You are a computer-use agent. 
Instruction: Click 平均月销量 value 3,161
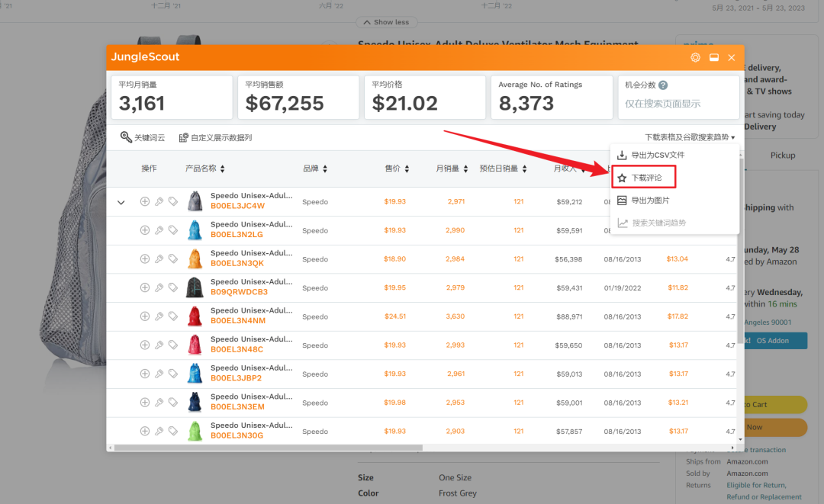click(x=142, y=104)
